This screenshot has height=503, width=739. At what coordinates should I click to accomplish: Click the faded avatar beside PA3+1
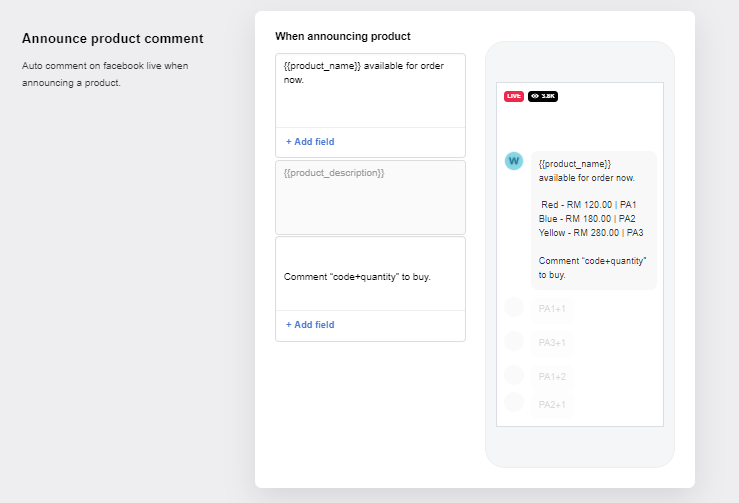pos(514,341)
